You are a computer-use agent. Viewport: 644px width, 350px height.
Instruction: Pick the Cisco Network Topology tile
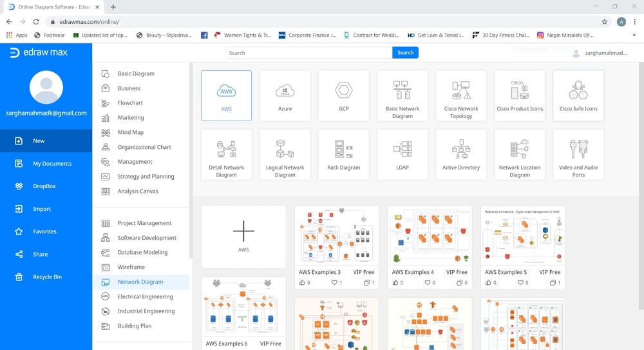click(x=461, y=95)
